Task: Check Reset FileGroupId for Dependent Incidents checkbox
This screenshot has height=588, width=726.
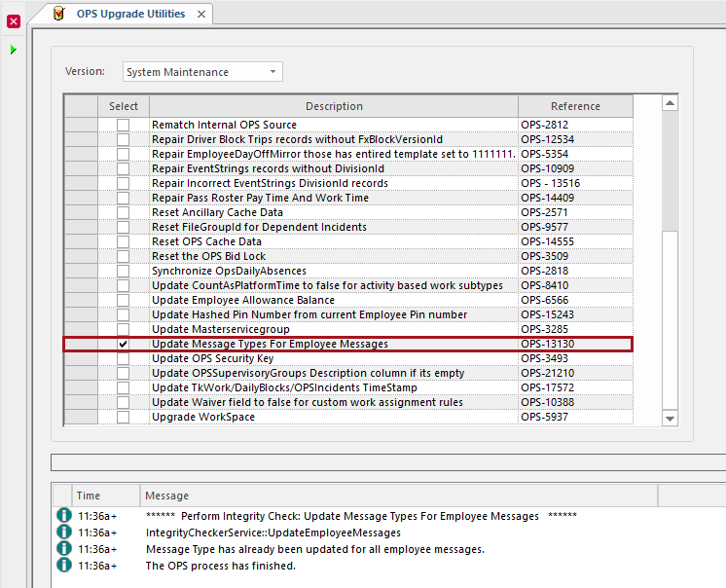Action: tap(124, 227)
